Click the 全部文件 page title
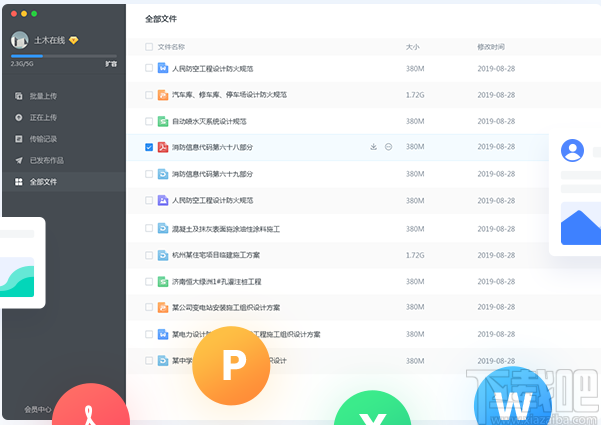The width and height of the screenshot is (601, 425). pos(161,19)
